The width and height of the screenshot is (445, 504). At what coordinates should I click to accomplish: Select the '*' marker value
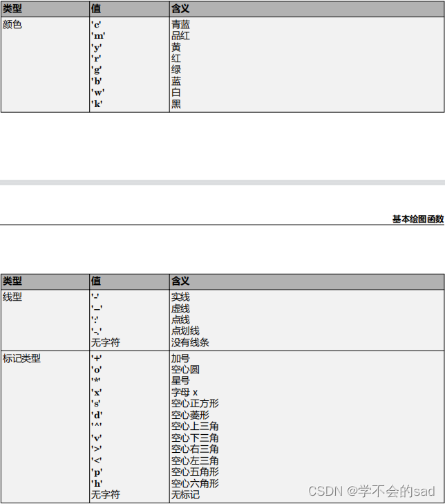tap(95, 380)
